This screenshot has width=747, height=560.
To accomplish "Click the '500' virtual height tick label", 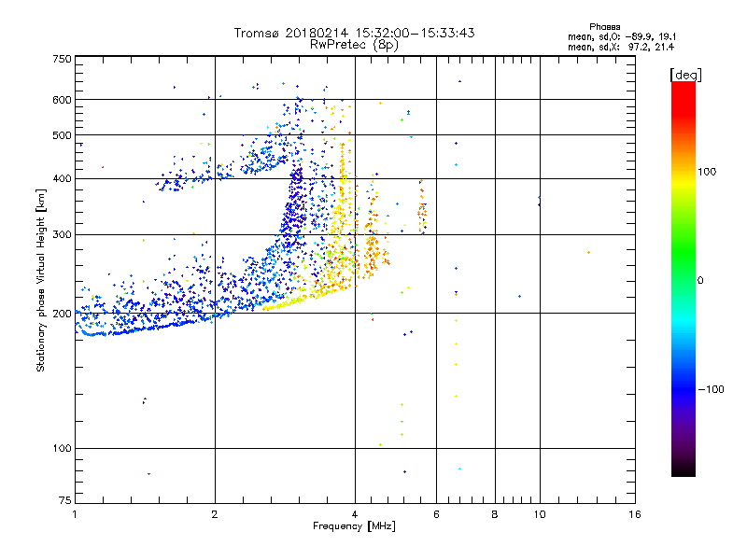I will 62,135.
